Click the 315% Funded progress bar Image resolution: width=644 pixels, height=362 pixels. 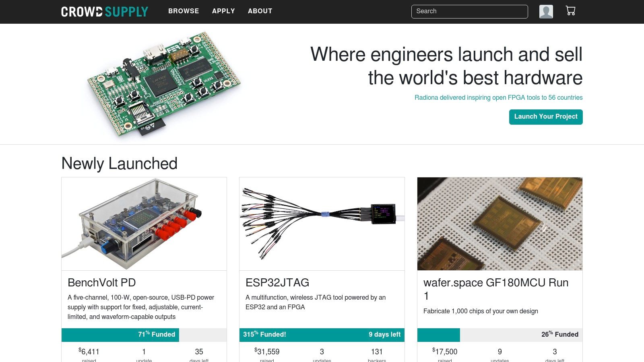click(322, 335)
